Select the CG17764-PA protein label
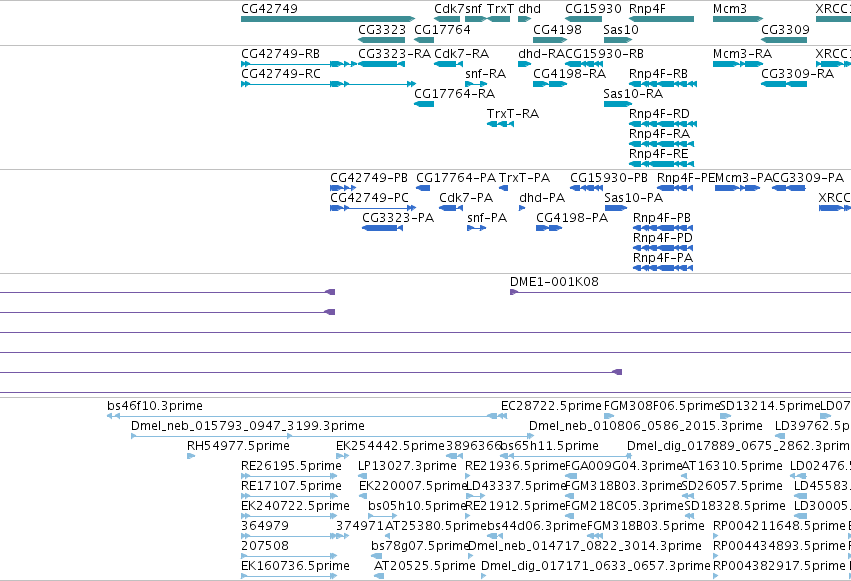The height and width of the screenshot is (581, 851). pyautogui.click(x=456, y=178)
